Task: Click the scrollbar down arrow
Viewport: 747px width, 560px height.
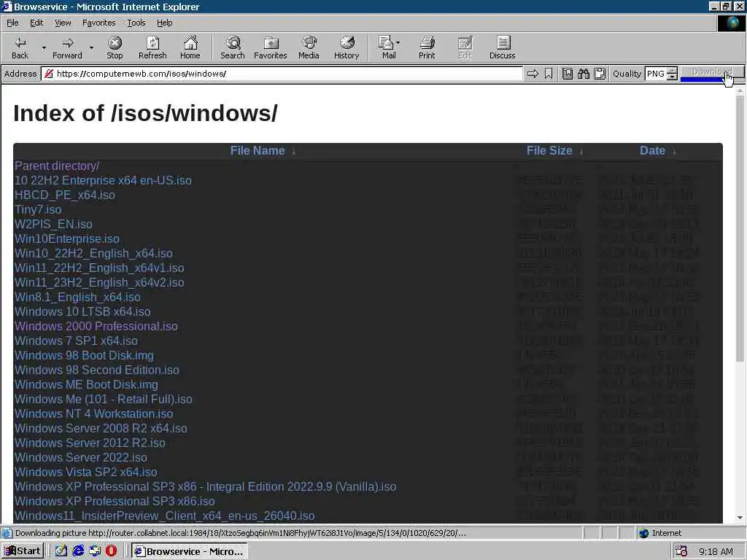Action: (x=740, y=518)
